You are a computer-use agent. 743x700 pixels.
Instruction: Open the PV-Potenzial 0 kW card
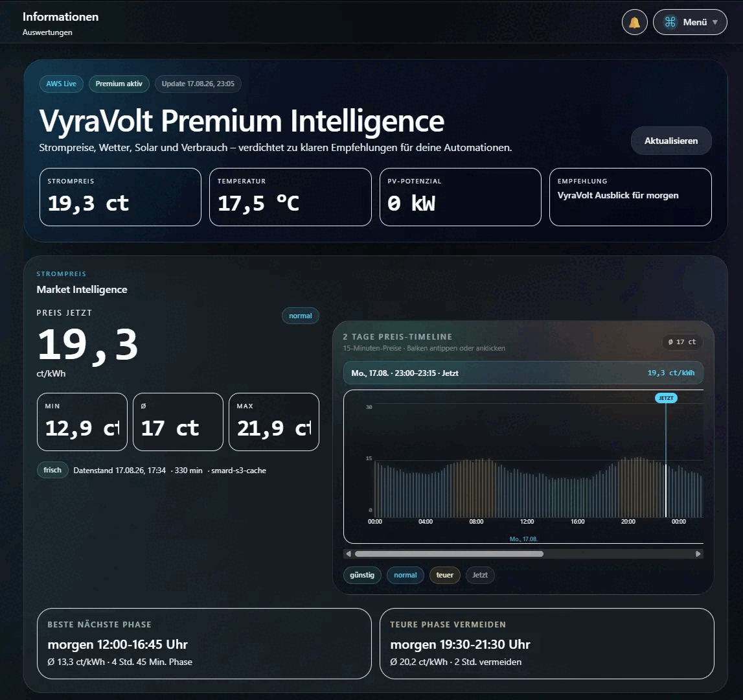coord(460,197)
